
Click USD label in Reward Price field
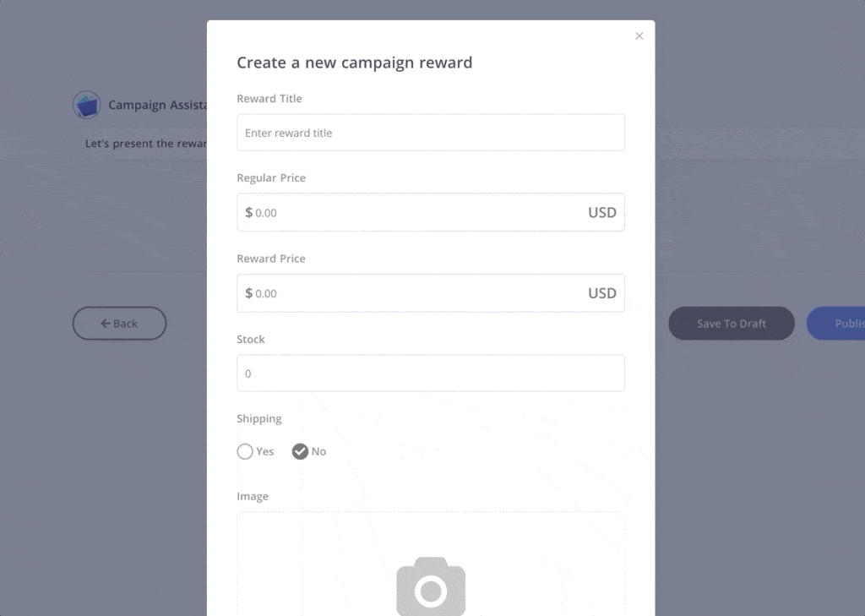tap(601, 293)
